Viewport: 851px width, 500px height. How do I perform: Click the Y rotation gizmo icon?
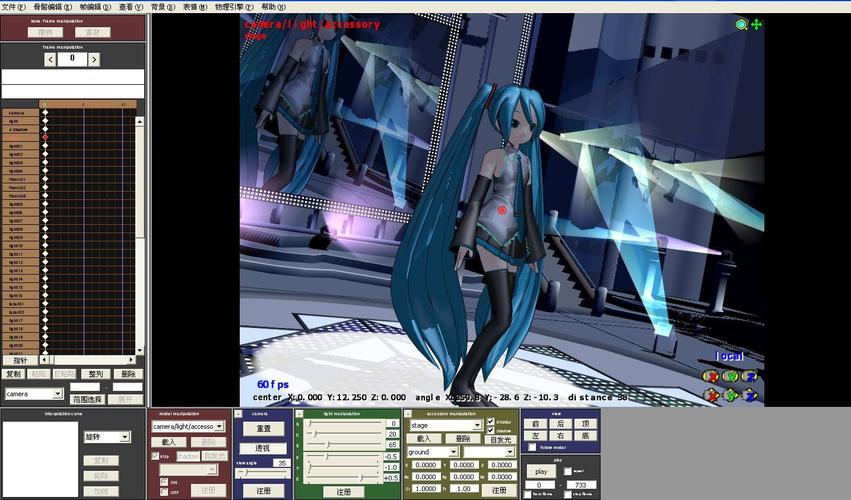pyautogui.click(x=731, y=376)
